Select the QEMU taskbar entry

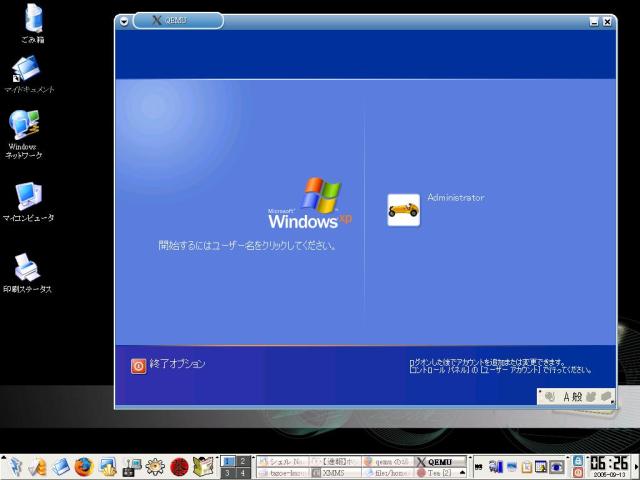coord(440,462)
